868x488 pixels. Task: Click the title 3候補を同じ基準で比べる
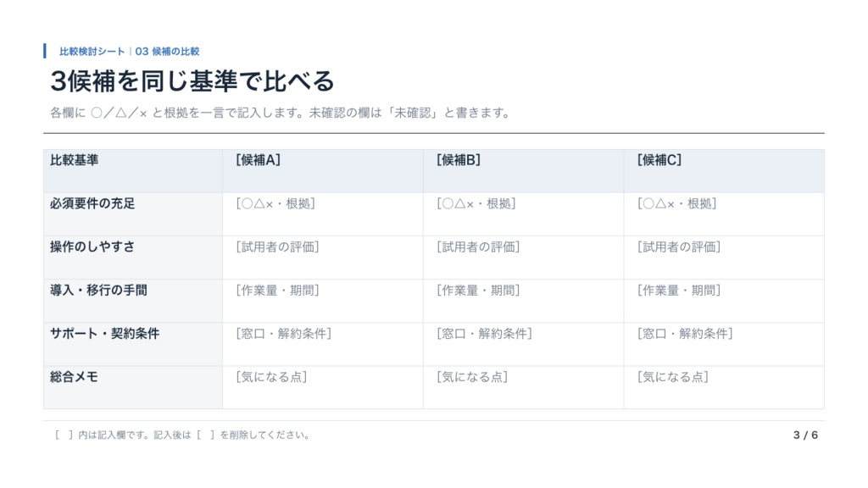pyautogui.click(x=192, y=81)
